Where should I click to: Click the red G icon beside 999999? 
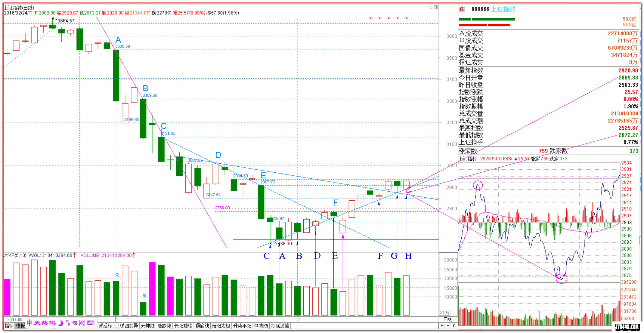coord(462,9)
